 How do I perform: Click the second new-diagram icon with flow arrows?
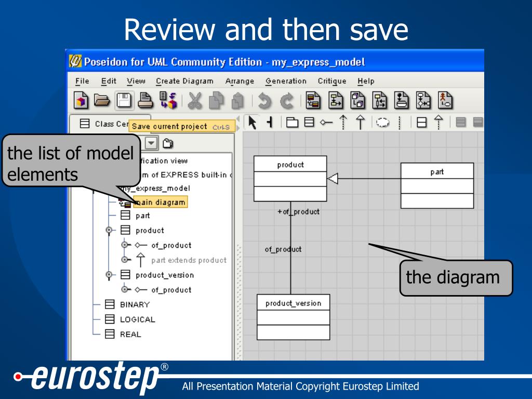coord(336,100)
